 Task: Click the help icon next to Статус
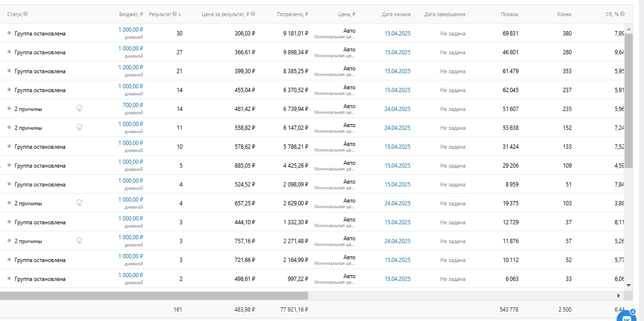(x=25, y=14)
